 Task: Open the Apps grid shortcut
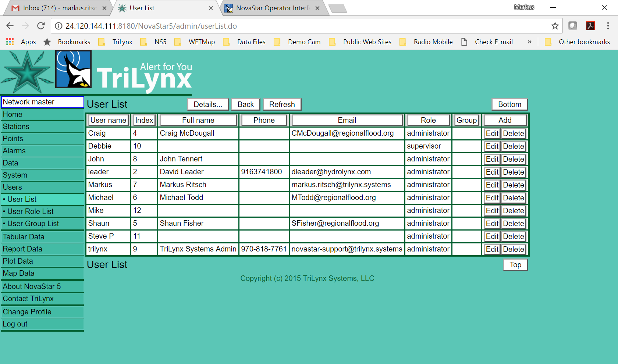coord(10,42)
